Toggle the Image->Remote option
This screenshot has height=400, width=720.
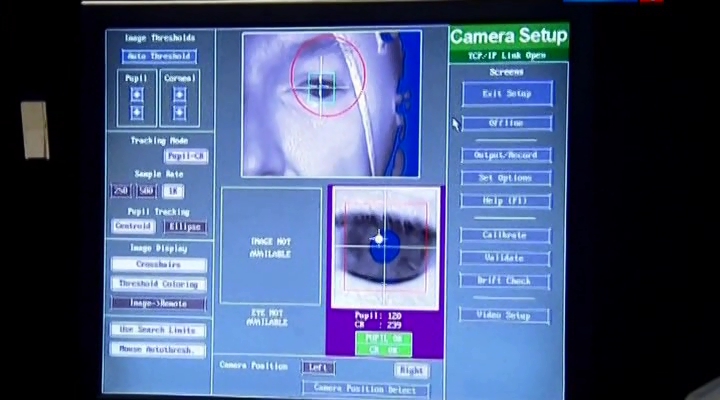(x=158, y=304)
